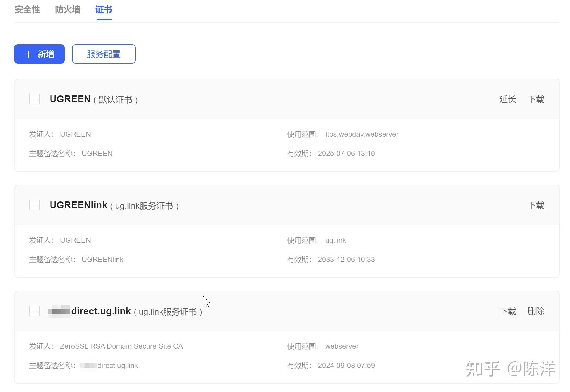Switch to the 防火墙 tab
The width and height of the screenshot is (570, 392).
[x=68, y=10]
